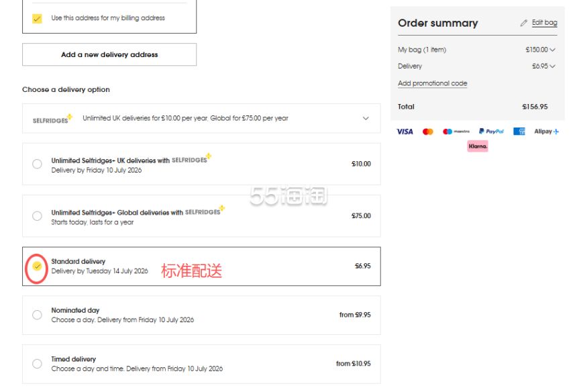The width and height of the screenshot is (577, 392).
Task: Uncheck Use this address for billing
Action: click(37, 18)
